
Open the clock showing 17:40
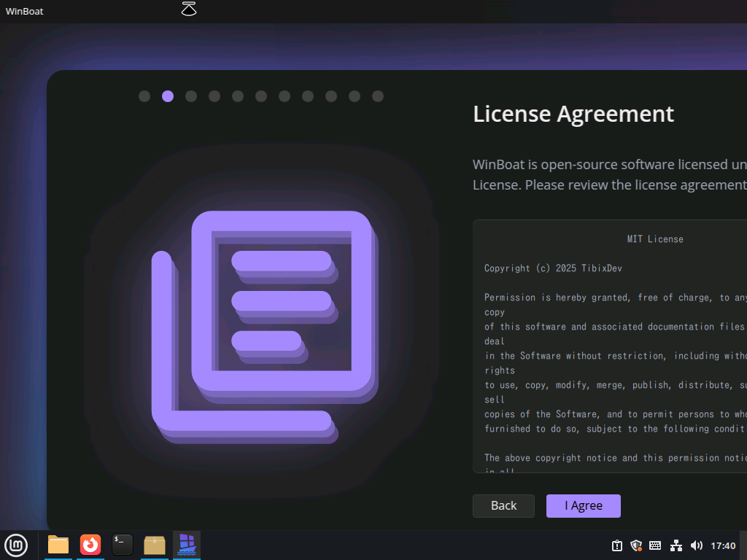point(723,545)
